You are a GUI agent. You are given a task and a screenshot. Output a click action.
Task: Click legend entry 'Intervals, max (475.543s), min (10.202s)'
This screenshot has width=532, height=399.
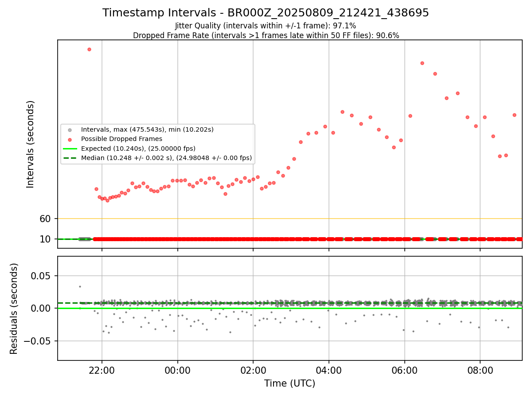[147, 129]
